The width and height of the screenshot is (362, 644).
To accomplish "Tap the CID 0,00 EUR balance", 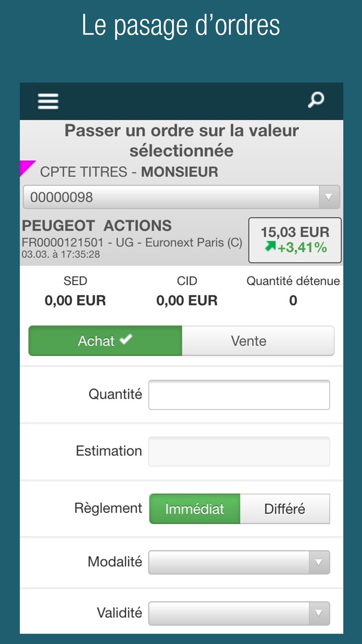I will coord(187,300).
